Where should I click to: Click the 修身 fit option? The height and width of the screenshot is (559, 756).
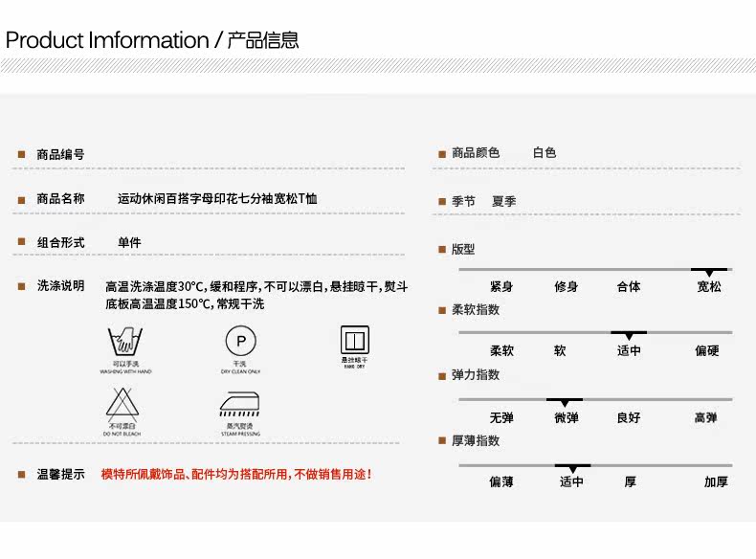click(566, 286)
